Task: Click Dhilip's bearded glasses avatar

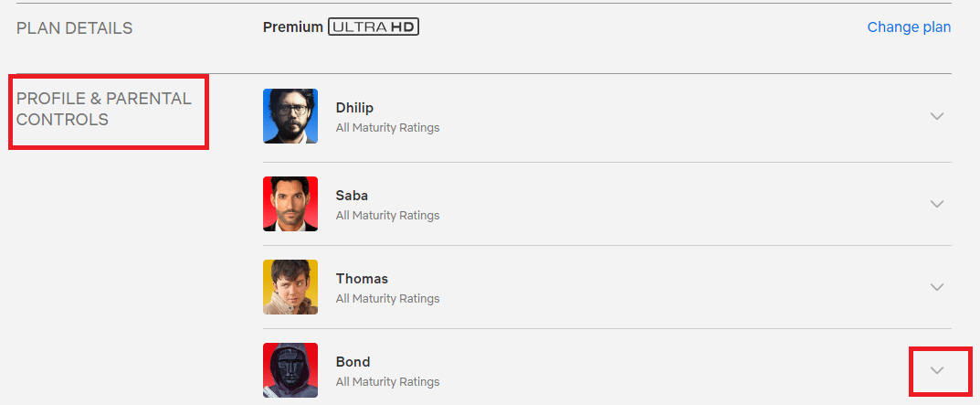Action: coord(290,116)
